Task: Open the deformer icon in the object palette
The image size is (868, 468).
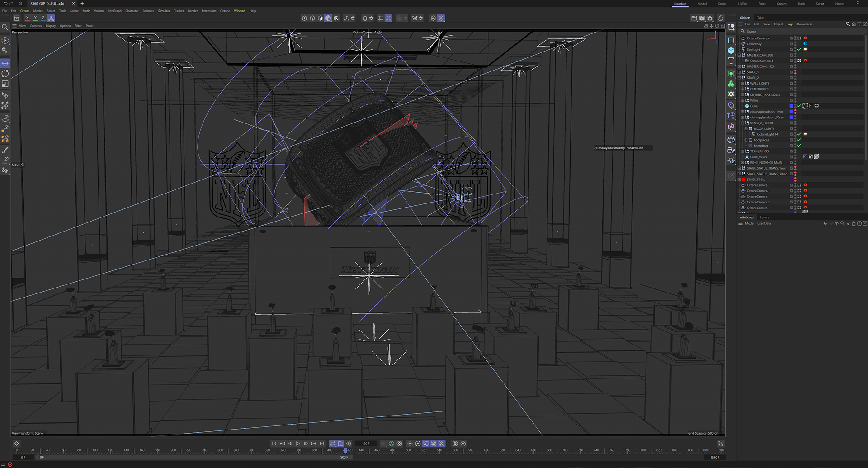Action: click(x=731, y=105)
